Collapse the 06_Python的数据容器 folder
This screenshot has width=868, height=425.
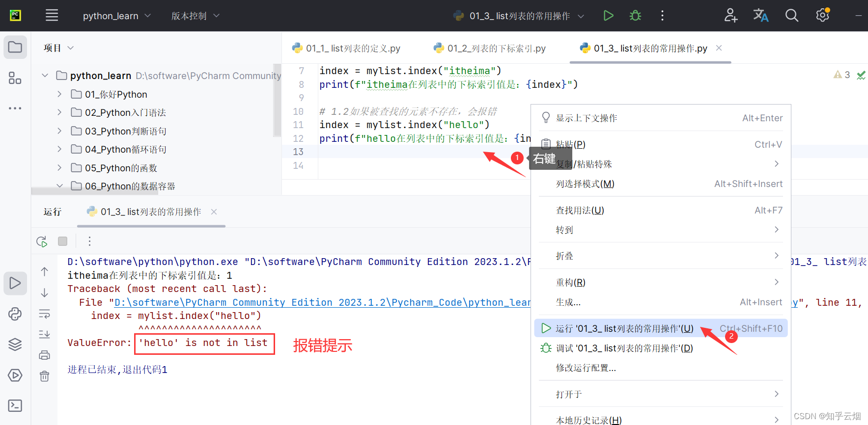point(59,186)
